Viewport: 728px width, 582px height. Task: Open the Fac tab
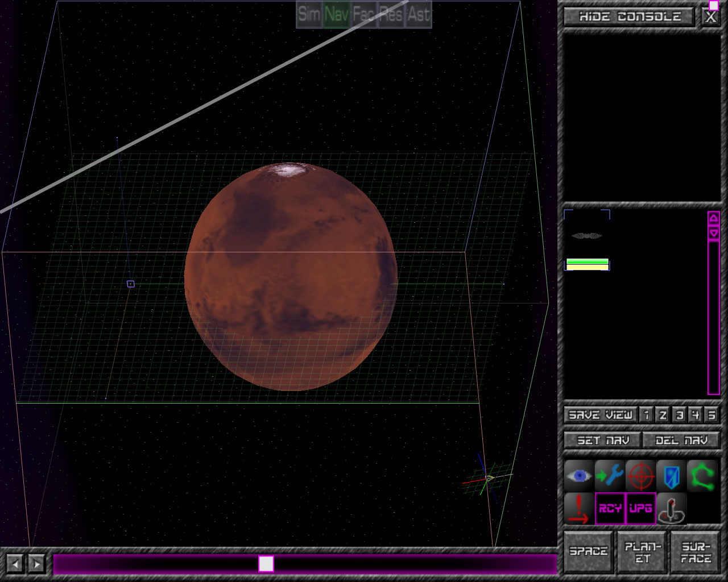(x=363, y=14)
